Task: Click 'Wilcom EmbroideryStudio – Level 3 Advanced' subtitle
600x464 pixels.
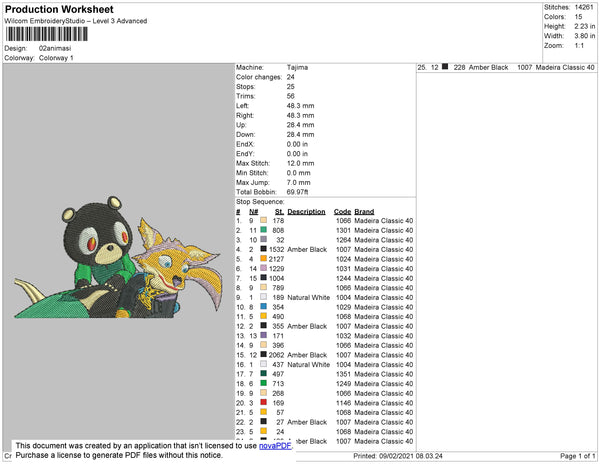Action: 76,21
